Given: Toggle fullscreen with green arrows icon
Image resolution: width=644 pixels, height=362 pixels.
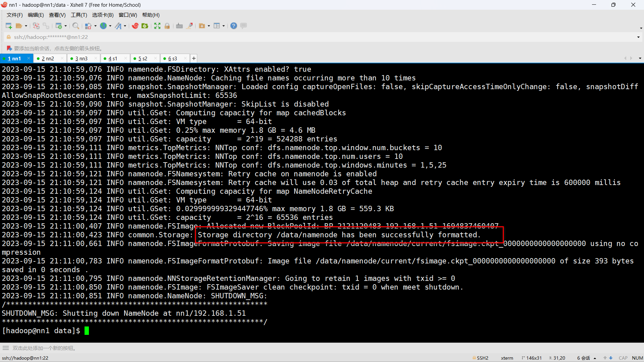Looking at the screenshot, I should point(157,26).
